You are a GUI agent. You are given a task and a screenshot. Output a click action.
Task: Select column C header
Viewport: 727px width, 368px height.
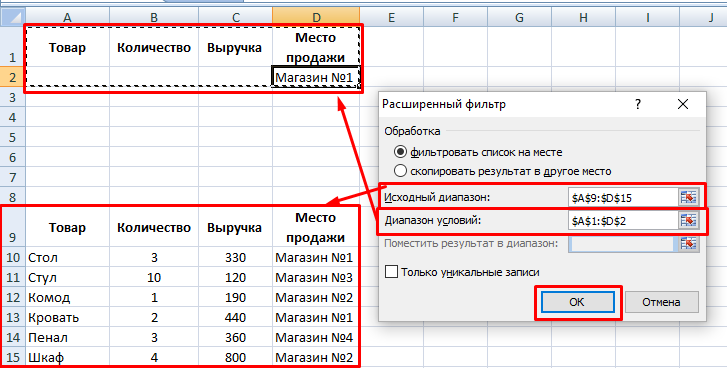pyautogui.click(x=236, y=18)
